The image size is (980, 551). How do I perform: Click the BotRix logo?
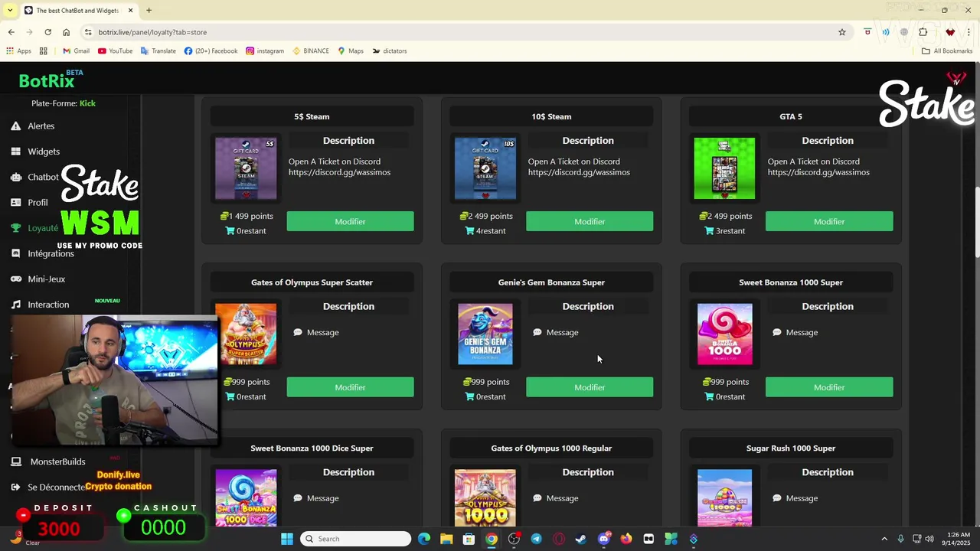(x=46, y=80)
